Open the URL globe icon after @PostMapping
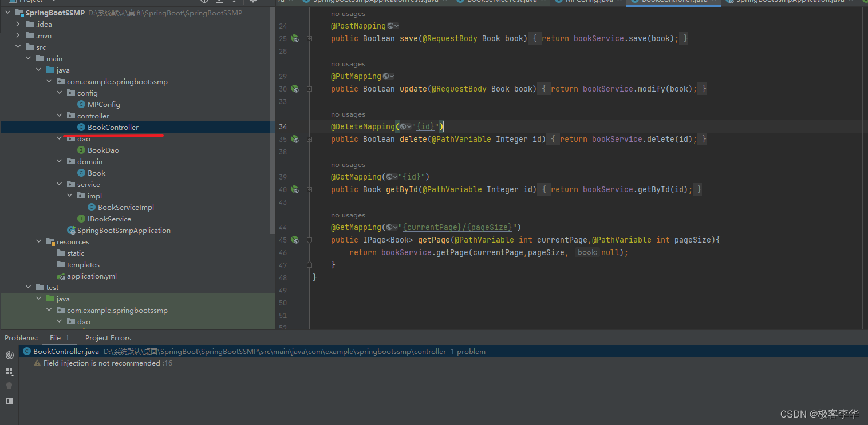This screenshot has width=868, height=425. click(x=390, y=26)
